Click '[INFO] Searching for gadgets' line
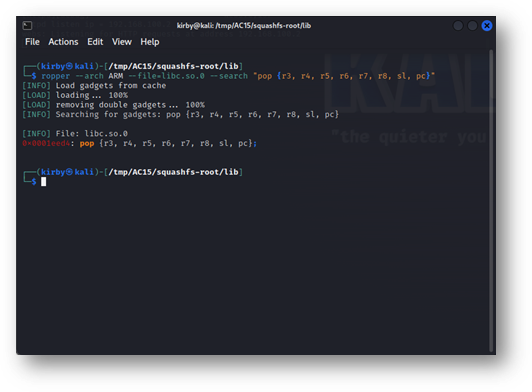 180,114
